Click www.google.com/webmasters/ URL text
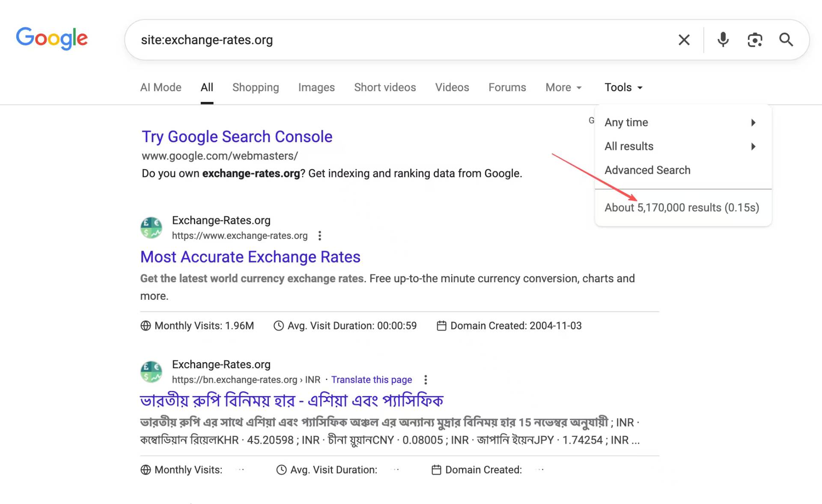This screenshot has width=822, height=504. [x=220, y=156]
